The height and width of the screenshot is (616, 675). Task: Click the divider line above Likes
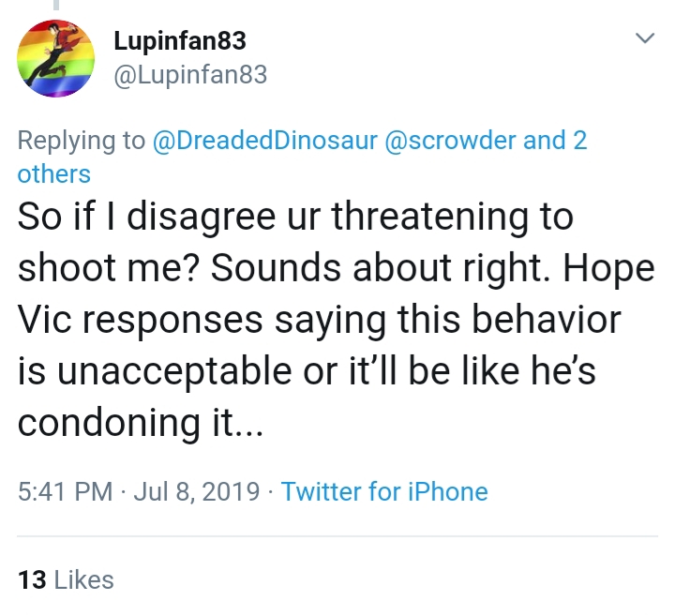(x=337, y=536)
